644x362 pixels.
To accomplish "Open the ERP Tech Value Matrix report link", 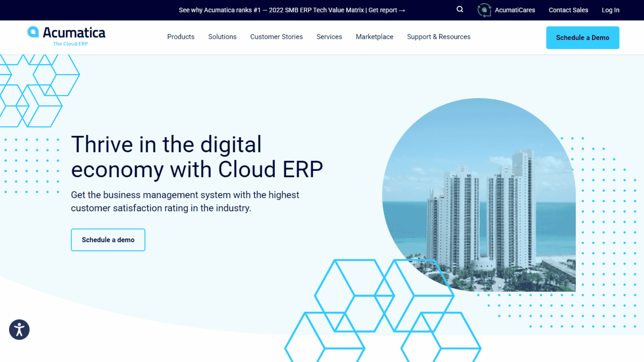I will coord(292,10).
